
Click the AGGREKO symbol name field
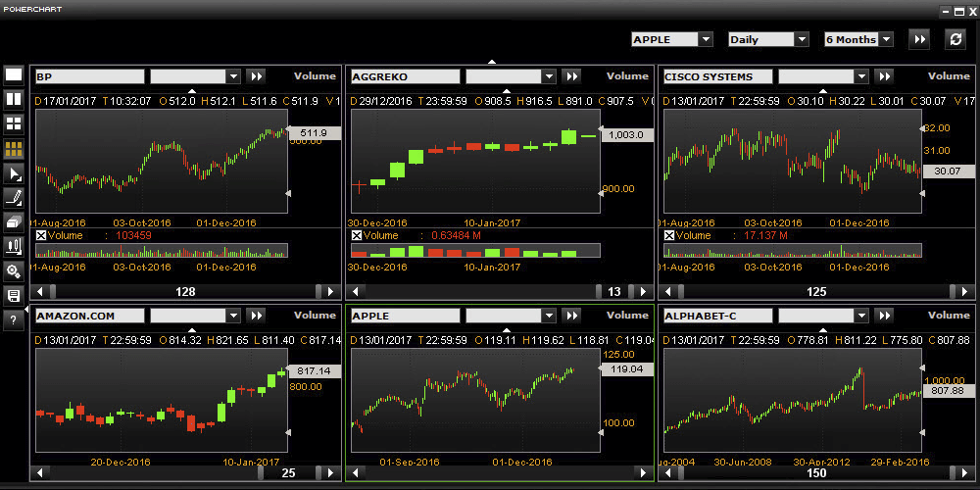(405, 76)
